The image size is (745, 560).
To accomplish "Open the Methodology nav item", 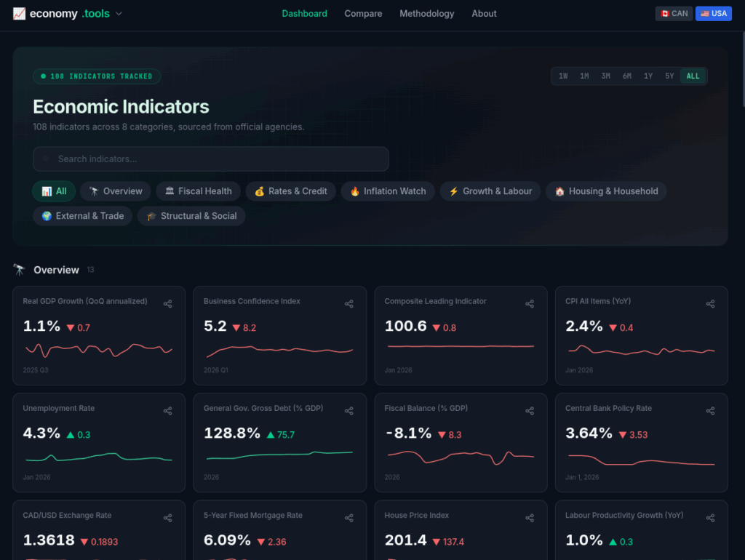I will coord(426,14).
